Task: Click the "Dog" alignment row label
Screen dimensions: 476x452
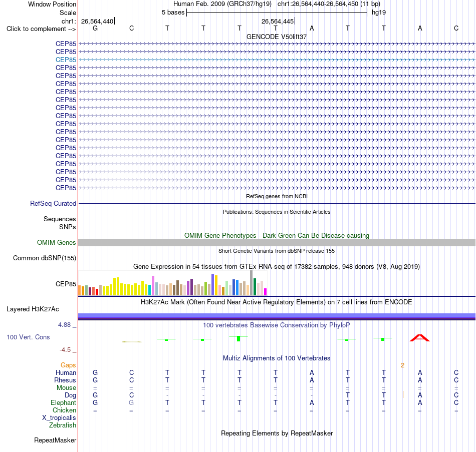Action: pos(70,395)
